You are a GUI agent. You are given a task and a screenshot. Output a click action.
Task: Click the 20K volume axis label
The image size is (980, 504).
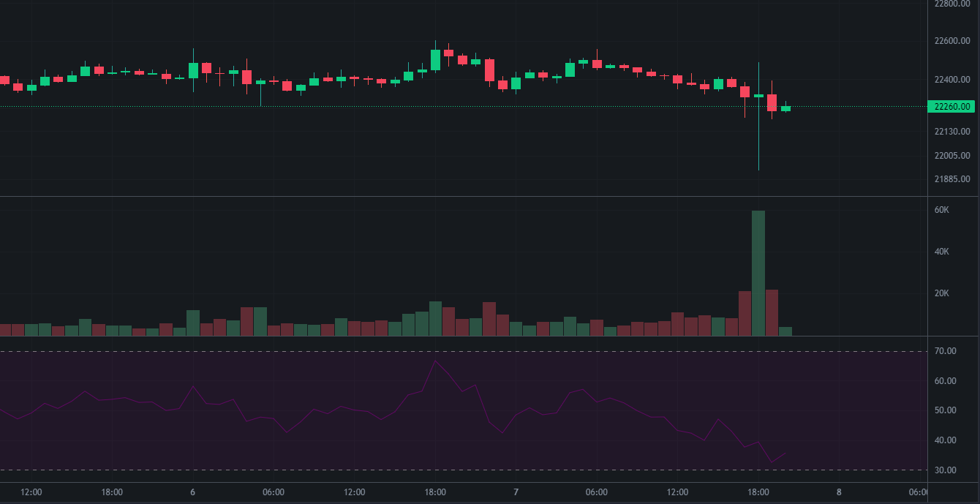[x=942, y=293]
